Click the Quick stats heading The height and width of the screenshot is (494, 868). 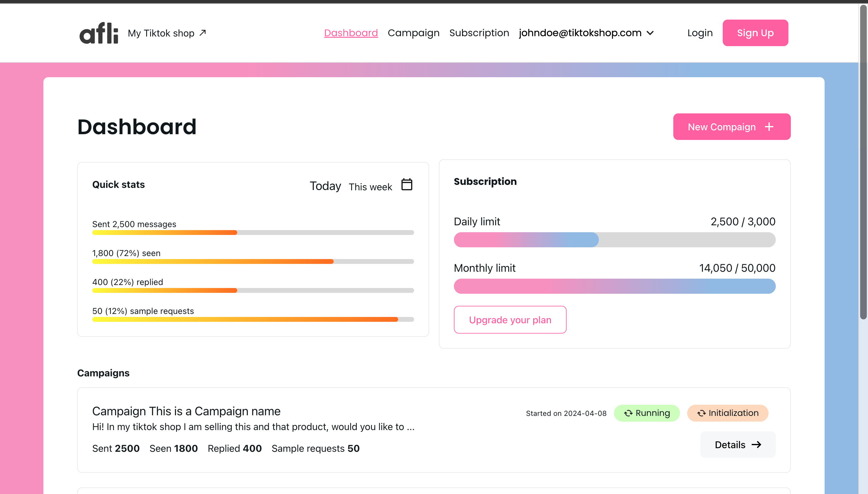click(118, 184)
